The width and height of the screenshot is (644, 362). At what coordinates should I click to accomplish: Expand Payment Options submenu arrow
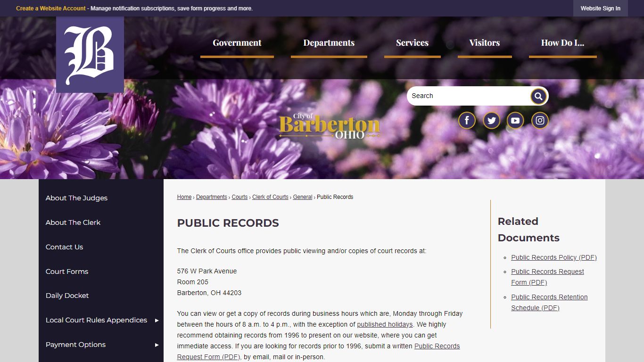[157, 345]
